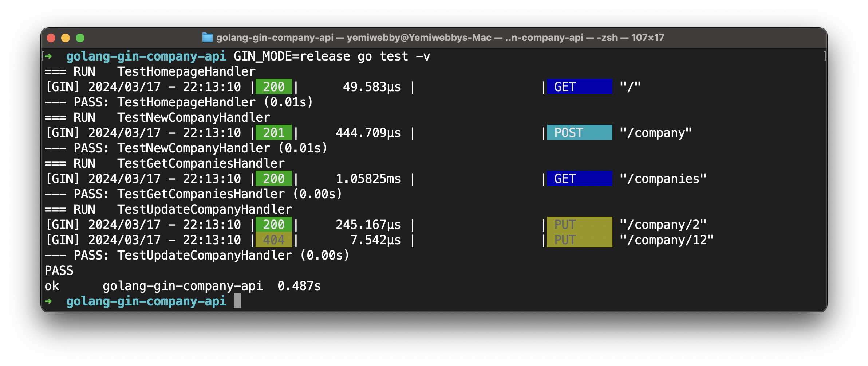Click the 201 status badge on the POST line
The width and height of the screenshot is (868, 366).
click(273, 133)
